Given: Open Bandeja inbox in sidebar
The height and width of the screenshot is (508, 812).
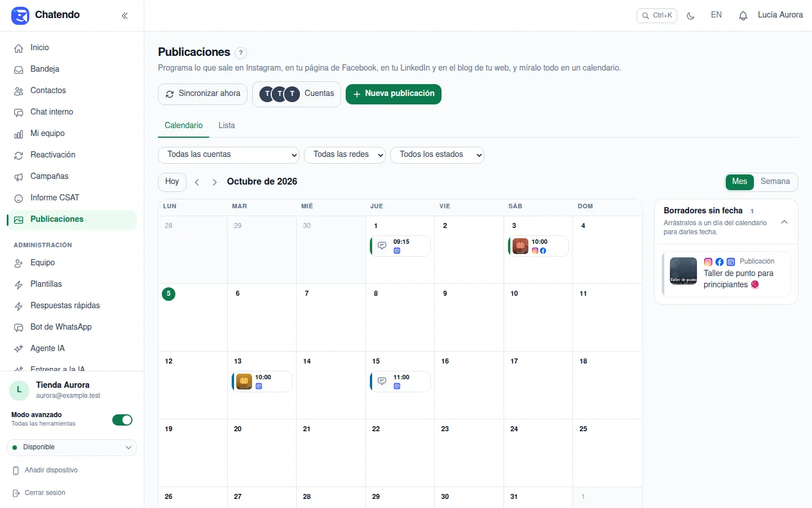Looking at the screenshot, I should 72,69.
